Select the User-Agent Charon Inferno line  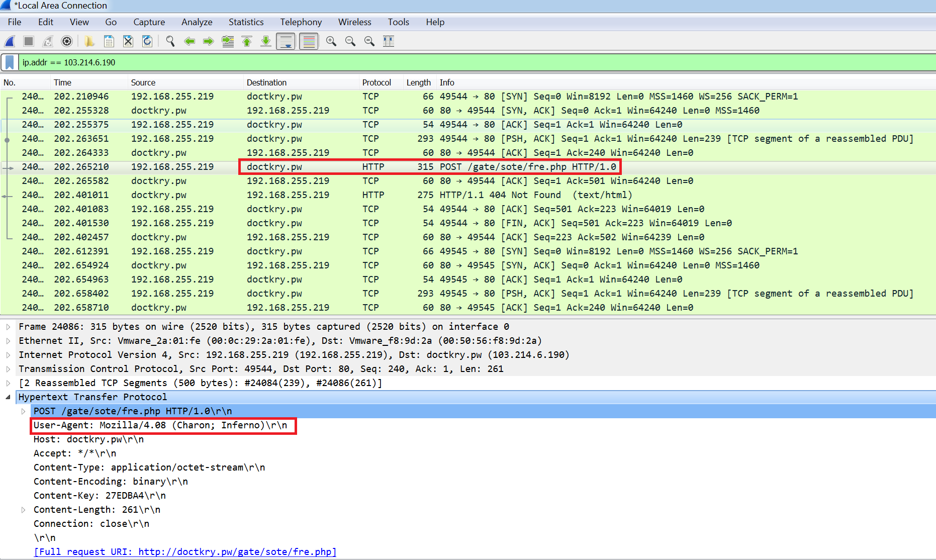[160, 425]
